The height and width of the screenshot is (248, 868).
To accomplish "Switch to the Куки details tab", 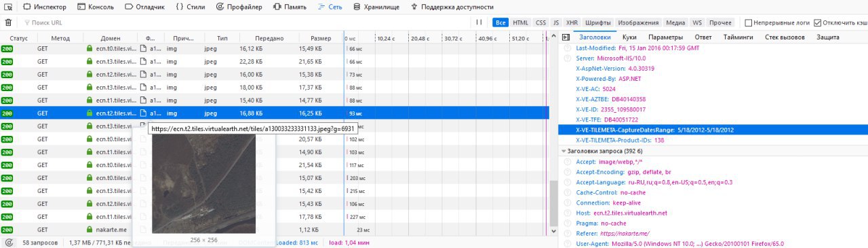I will click(x=629, y=37).
